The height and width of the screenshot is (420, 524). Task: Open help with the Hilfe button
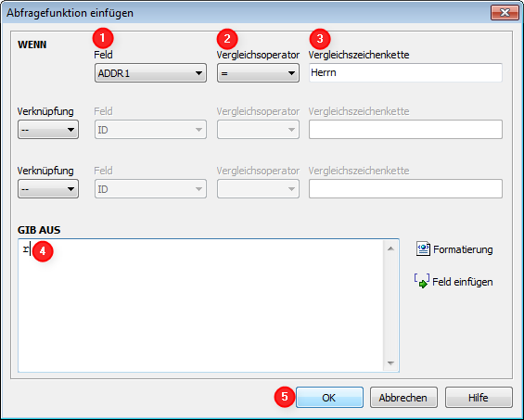tap(479, 397)
